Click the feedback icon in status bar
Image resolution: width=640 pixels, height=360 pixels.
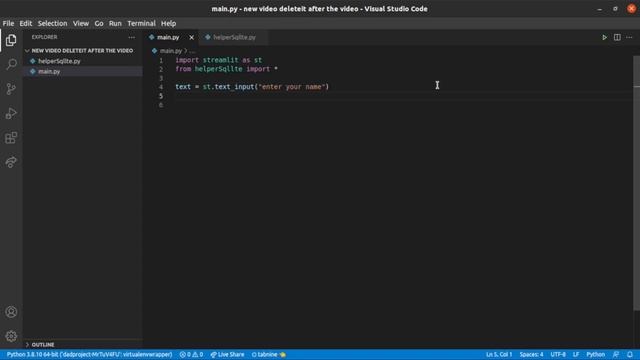pyautogui.click(x=616, y=354)
